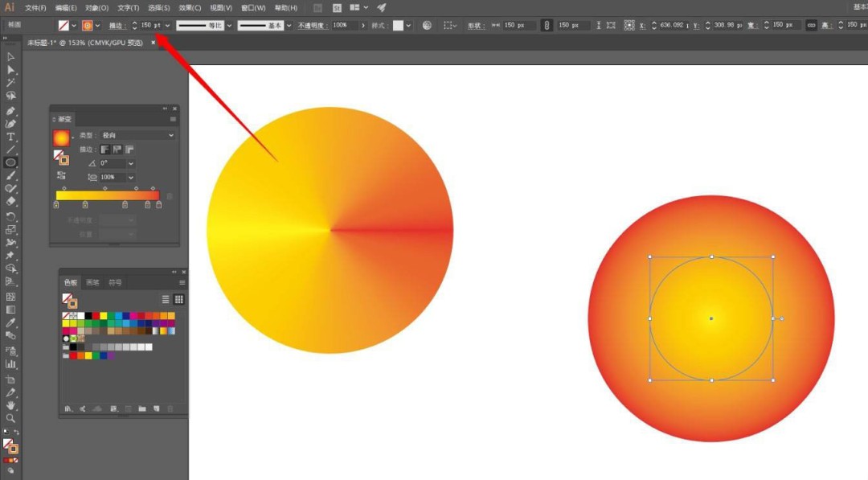
Task: Open the 文件(F) menu
Action: tap(35, 8)
